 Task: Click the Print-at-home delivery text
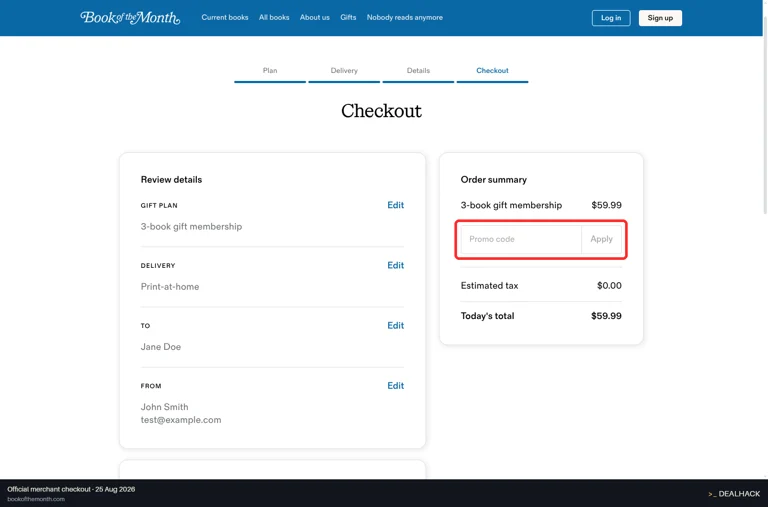point(170,287)
